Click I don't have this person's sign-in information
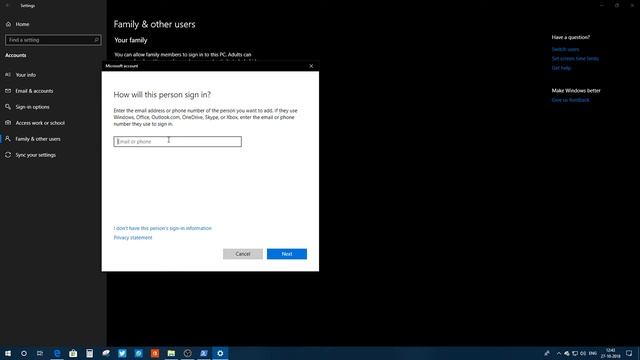The width and height of the screenshot is (640, 360). tap(162, 228)
